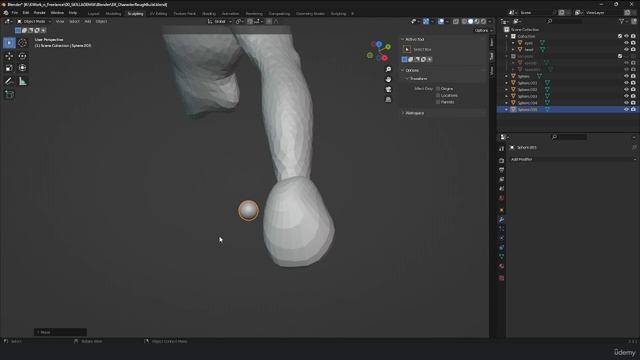This screenshot has width=640, height=360.
Task: Select the Annotate tool
Action: [x=9, y=81]
